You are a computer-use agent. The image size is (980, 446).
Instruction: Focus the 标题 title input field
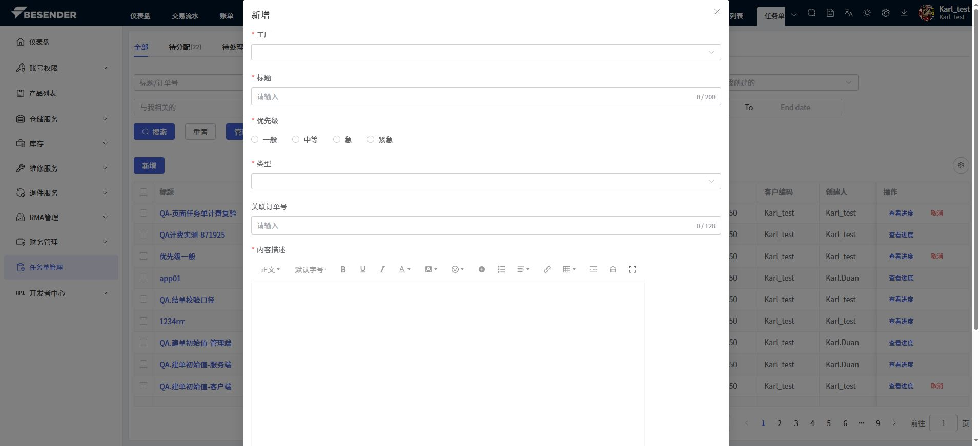tap(486, 96)
